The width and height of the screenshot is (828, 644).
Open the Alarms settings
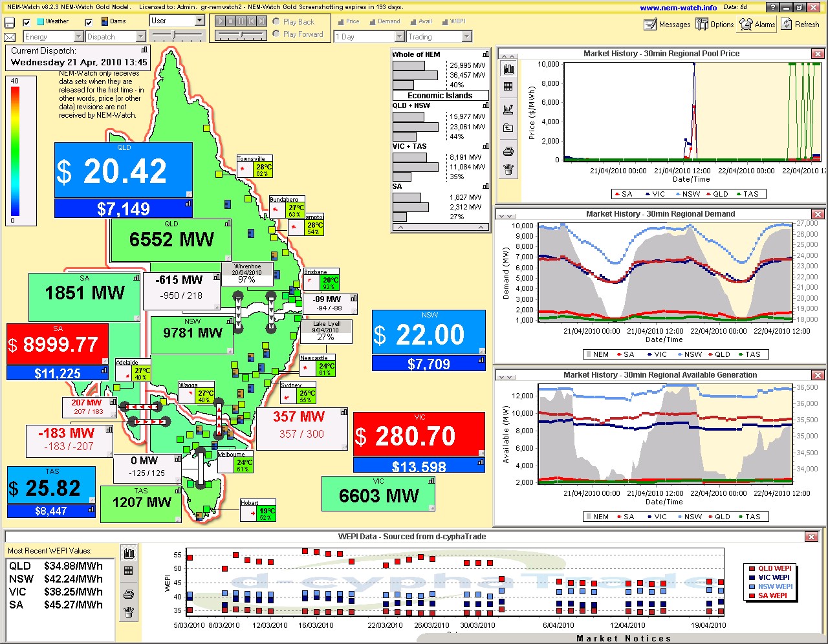(757, 25)
